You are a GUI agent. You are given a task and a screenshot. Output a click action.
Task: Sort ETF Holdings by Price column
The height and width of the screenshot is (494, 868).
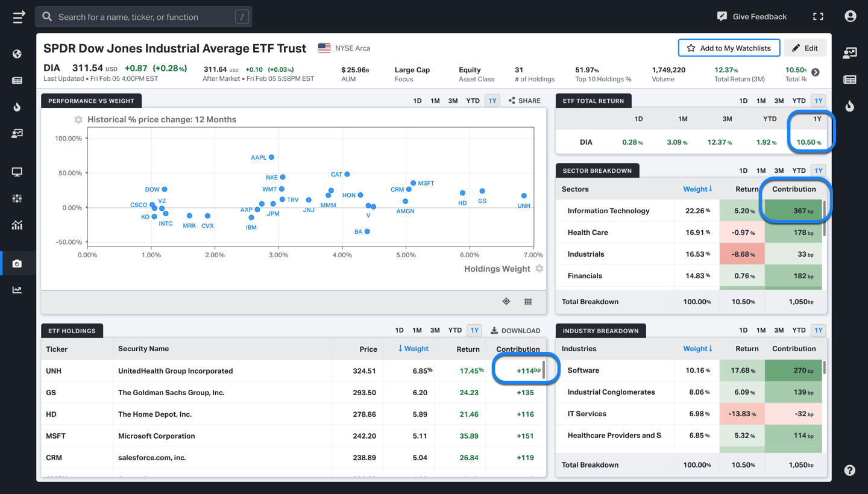[x=368, y=349]
